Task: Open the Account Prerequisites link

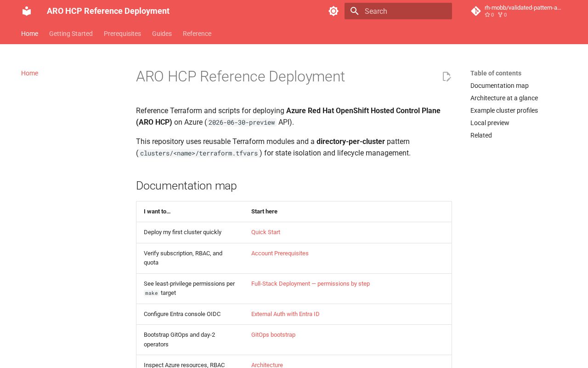Action: (280, 253)
